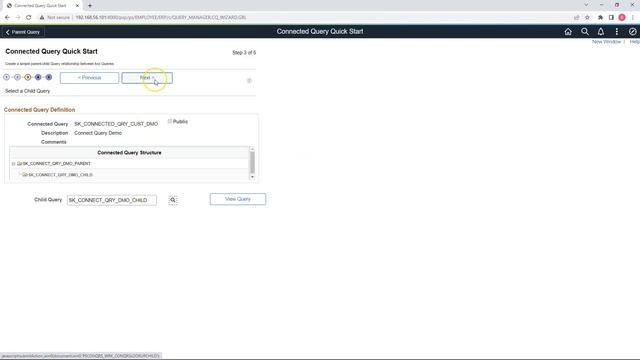Go back using Parent Query button

click(23, 32)
